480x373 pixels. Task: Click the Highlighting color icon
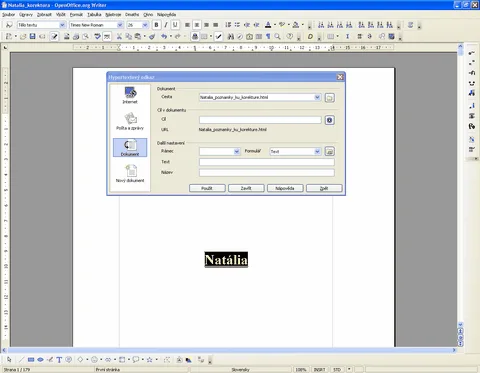click(x=282, y=25)
